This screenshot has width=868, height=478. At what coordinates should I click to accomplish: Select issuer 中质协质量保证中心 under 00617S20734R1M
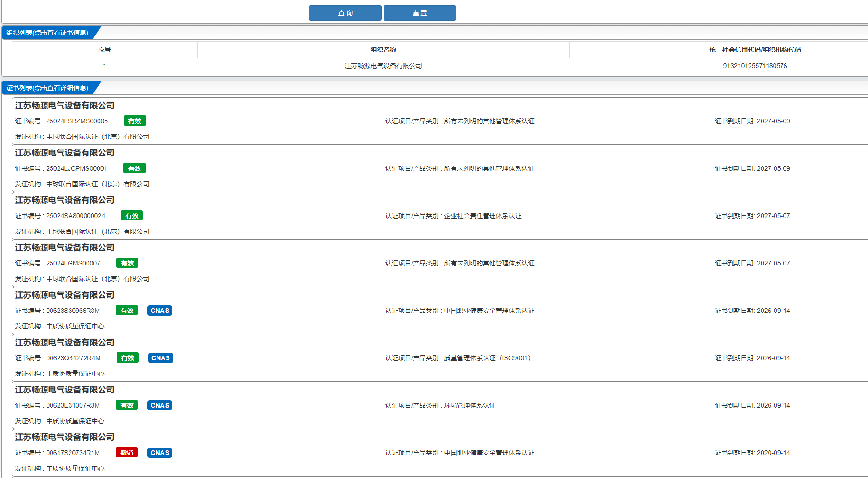[x=75, y=468]
